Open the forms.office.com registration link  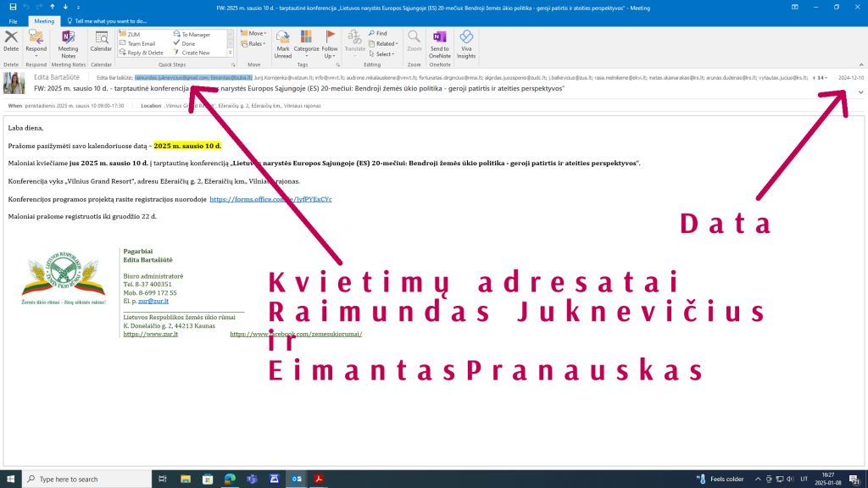pos(270,200)
